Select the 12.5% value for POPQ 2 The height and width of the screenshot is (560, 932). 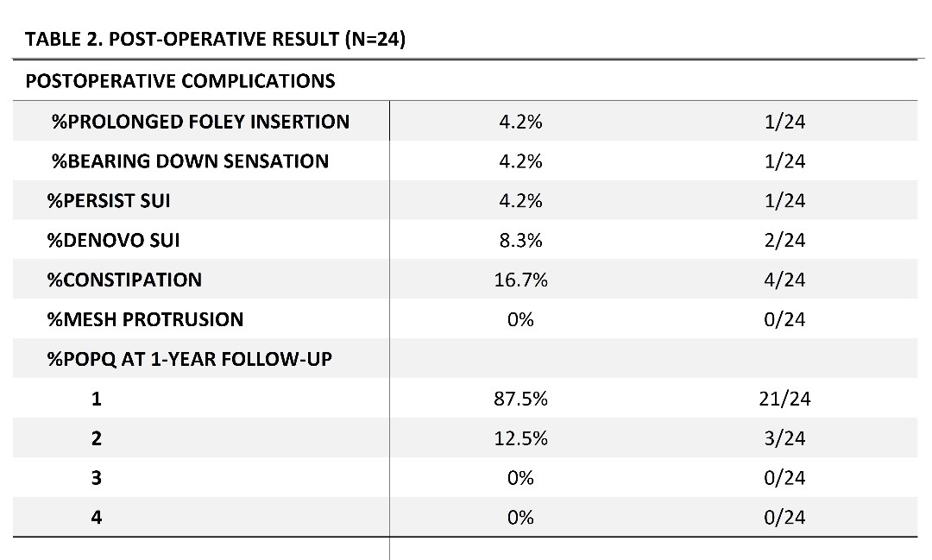pos(520,438)
